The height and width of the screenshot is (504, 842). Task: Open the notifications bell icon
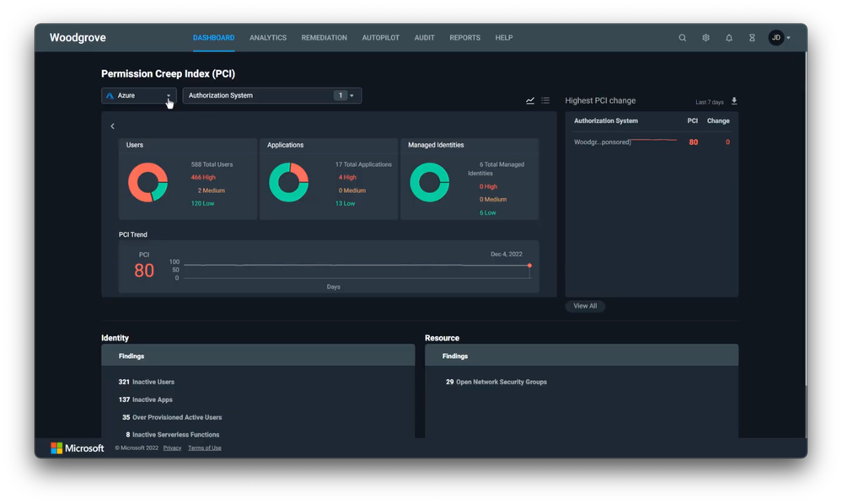coord(729,38)
